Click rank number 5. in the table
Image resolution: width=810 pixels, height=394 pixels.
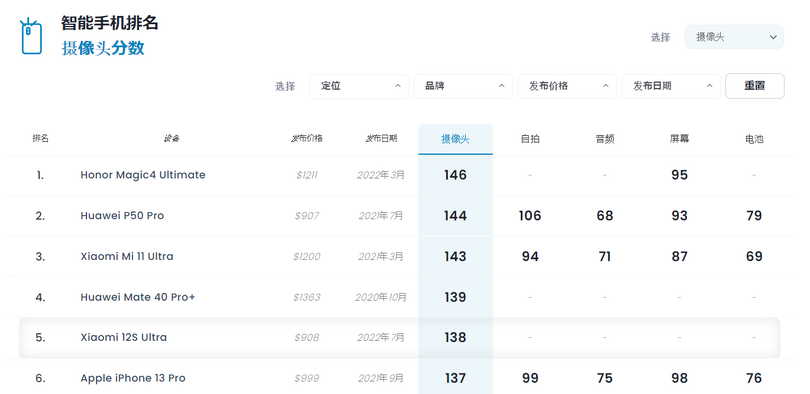pos(40,338)
